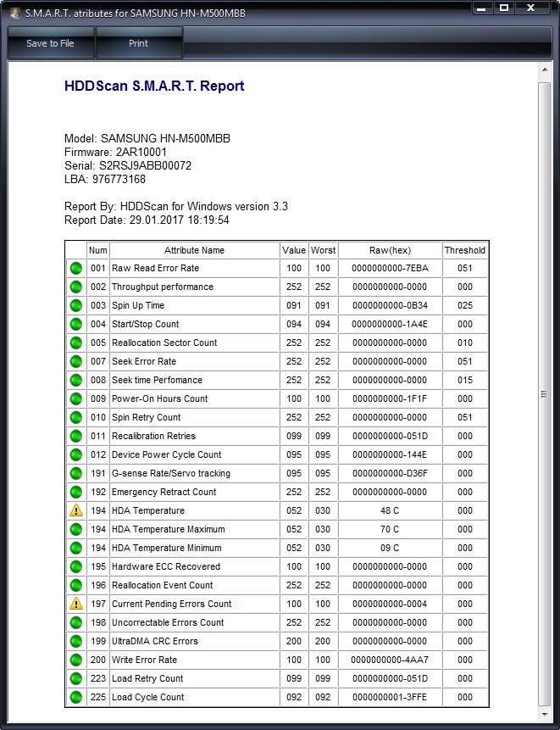Click the 48 C temperature value

pyautogui.click(x=390, y=510)
